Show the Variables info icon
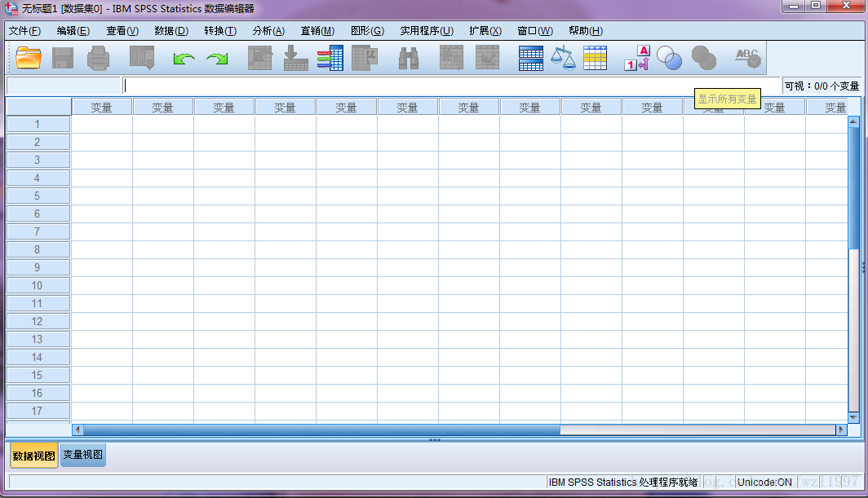The height and width of the screenshot is (498, 868). click(330, 58)
